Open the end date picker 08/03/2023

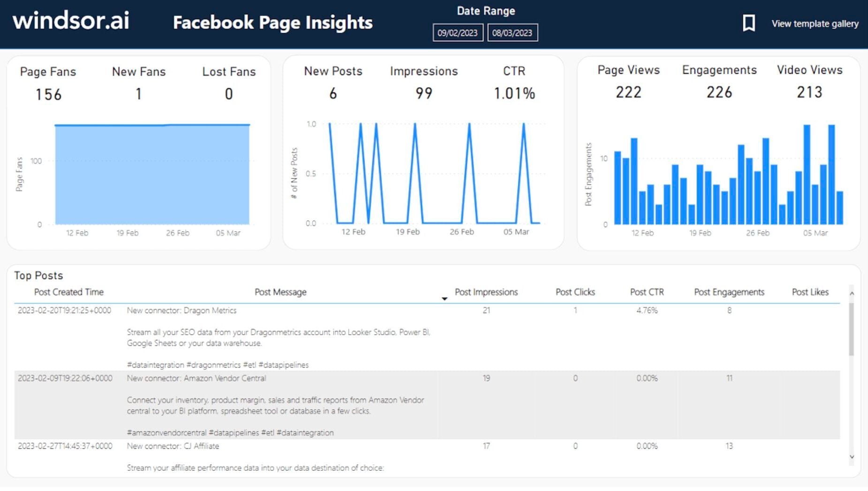(x=512, y=32)
